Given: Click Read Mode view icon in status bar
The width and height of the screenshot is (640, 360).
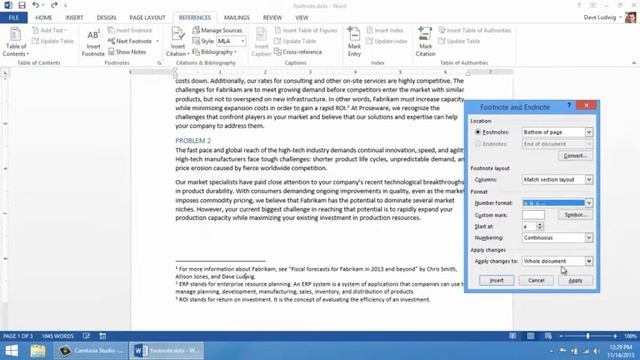Looking at the screenshot, I should point(513,336).
